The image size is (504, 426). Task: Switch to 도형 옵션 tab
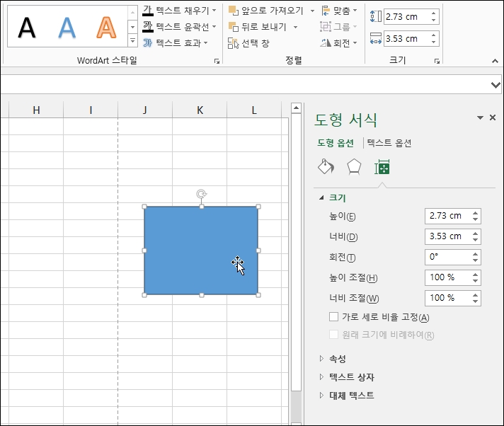click(336, 143)
